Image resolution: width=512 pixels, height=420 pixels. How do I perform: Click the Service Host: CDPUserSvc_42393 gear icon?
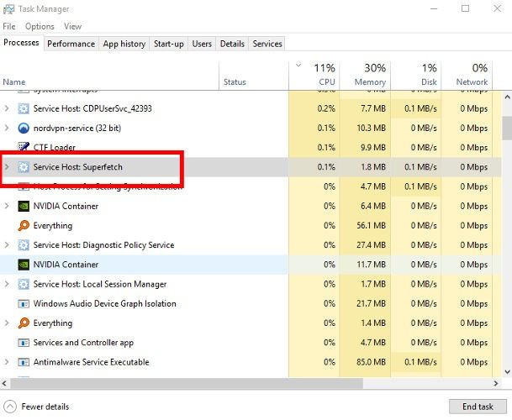[x=24, y=108]
